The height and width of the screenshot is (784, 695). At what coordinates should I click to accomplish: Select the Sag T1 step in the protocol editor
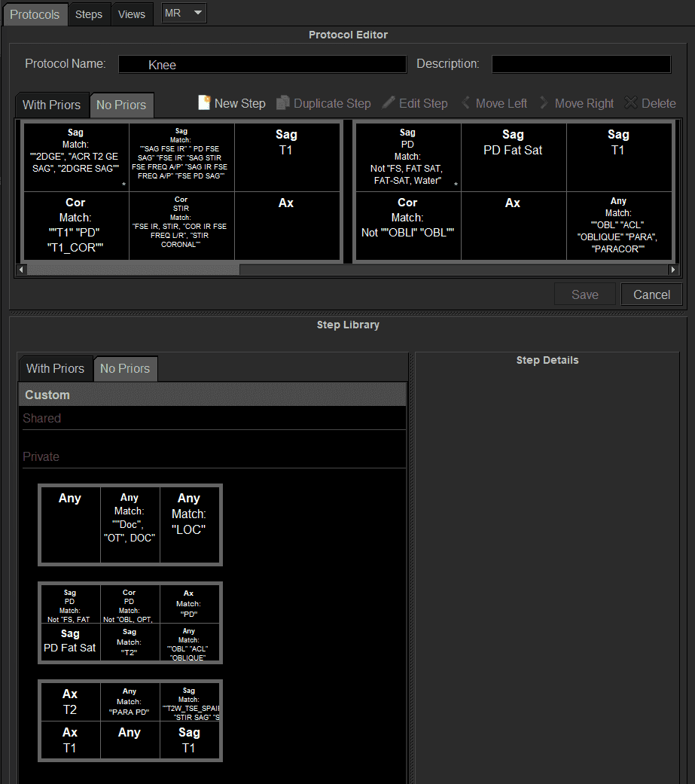(287, 157)
